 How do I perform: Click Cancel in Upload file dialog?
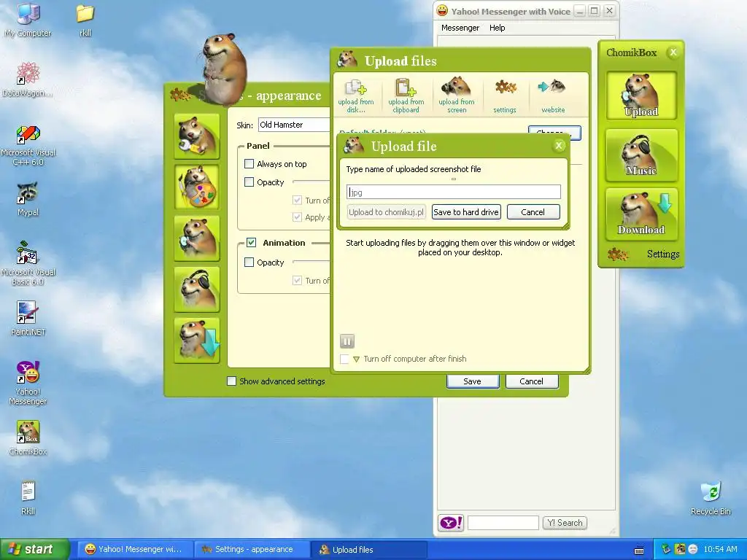[x=533, y=212]
